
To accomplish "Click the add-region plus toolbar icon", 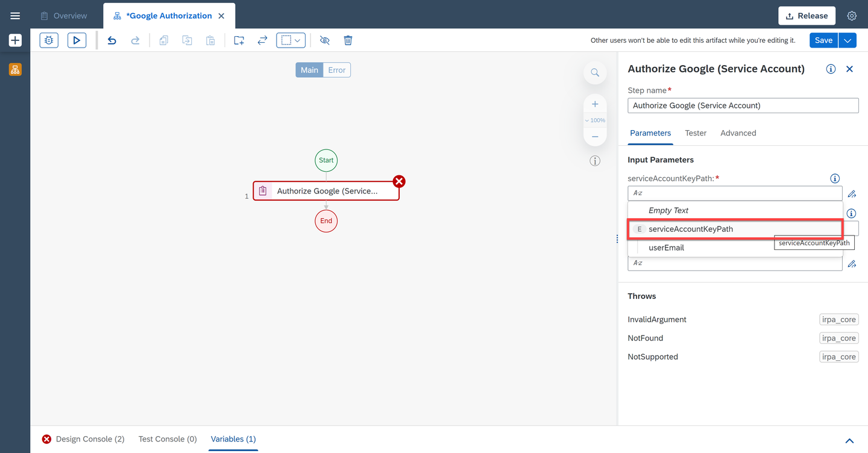I will (x=239, y=40).
